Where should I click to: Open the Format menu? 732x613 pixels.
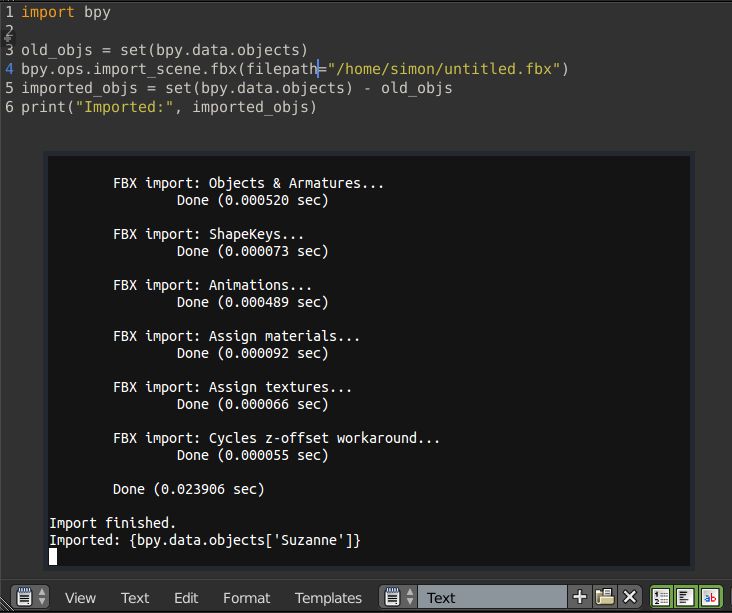coord(246,598)
